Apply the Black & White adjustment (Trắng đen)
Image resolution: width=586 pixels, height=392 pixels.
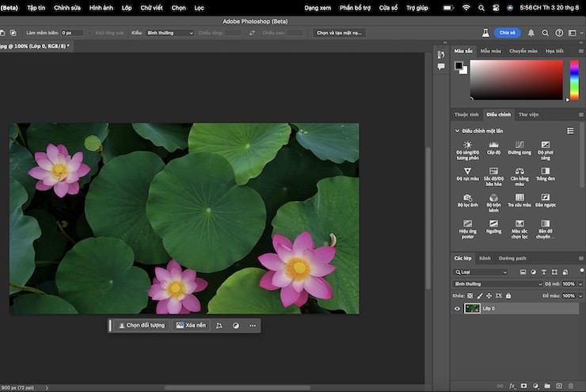(545, 172)
